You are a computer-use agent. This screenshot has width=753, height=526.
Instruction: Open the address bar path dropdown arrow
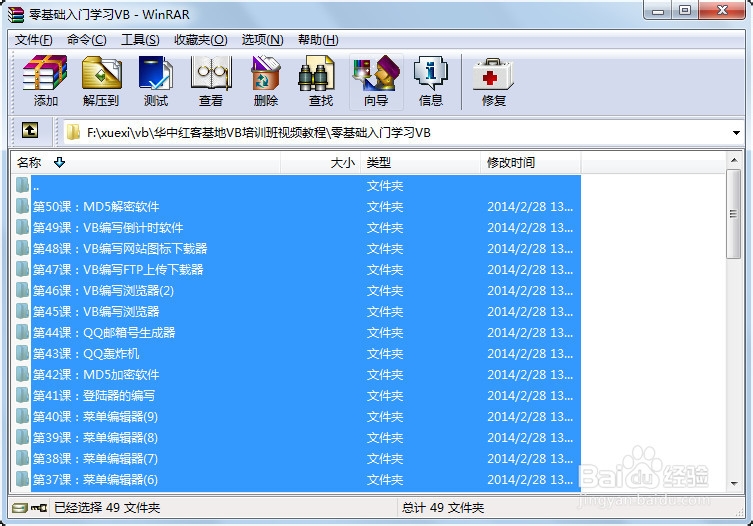(x=736, y=133)
